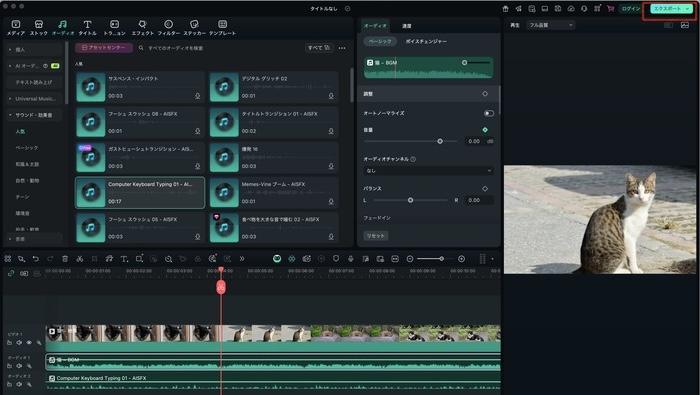The width and height of the screenshot is (700, 395).
Task: Click the text T tool in timeline toolbar
Action: pyautogui.click(x=124, y=259)
